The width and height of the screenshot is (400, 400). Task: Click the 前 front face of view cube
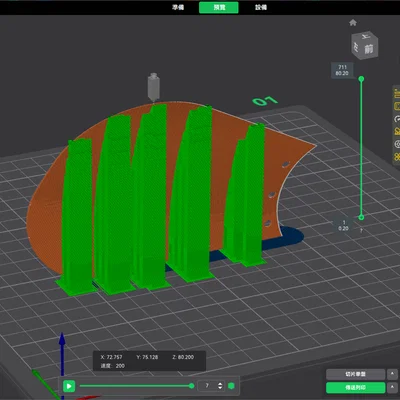point(369,49)
